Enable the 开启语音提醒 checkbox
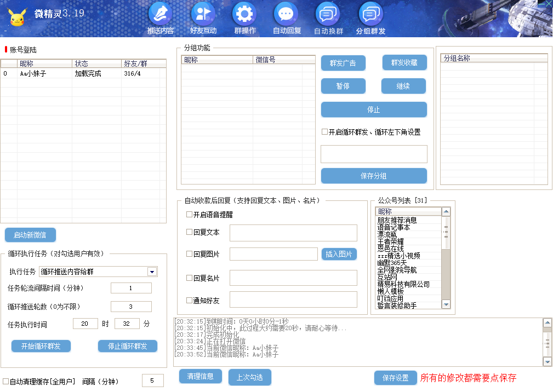Image resolution: width=553 pixels, height=392 pixels. tap(189, 214)
